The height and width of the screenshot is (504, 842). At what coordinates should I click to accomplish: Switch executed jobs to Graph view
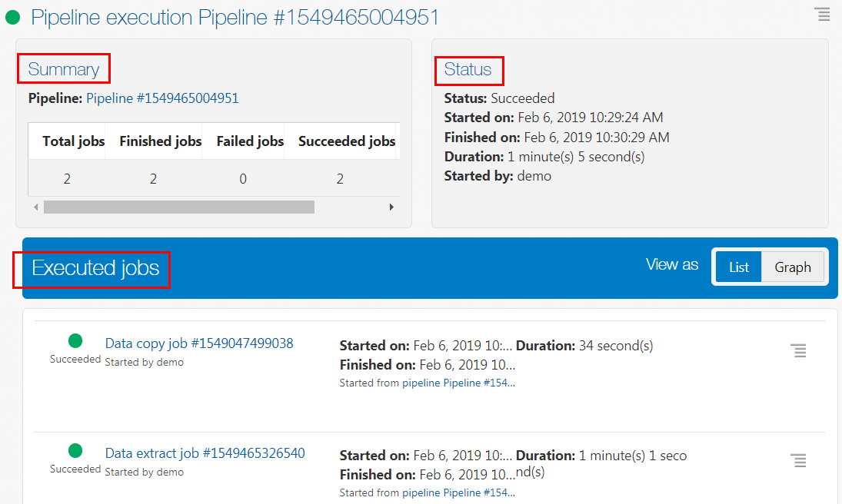[x=793, y=267]
